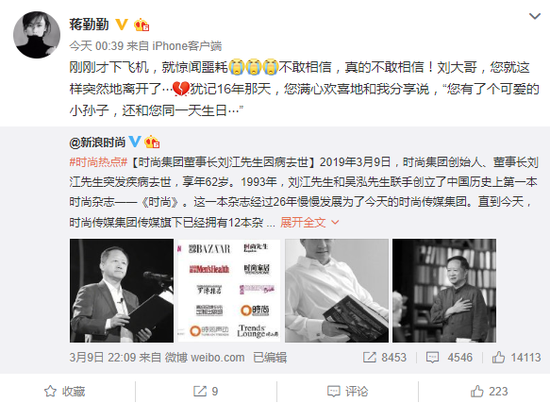The image size is (550, 403).
Task: Open the photo of man holding a book
Action: [x=337, y=291]
